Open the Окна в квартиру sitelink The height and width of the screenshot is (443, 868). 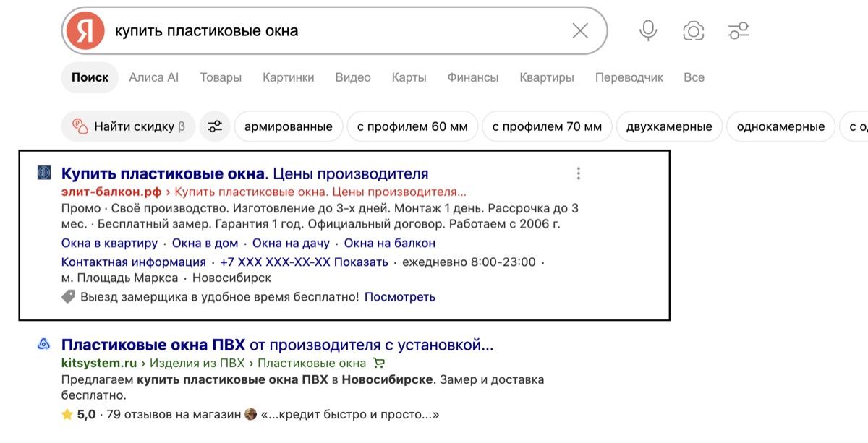(x=109, y=243)
